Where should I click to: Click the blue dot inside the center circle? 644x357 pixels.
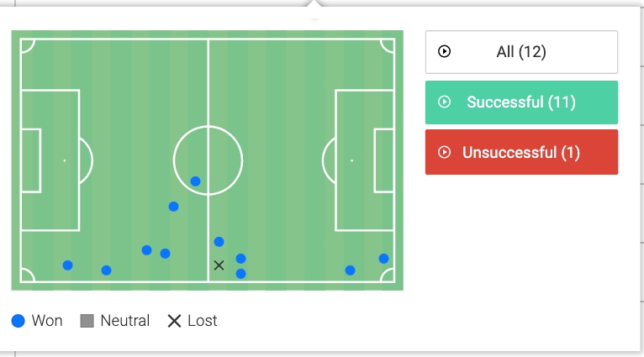pyautogui.click(x=195, y=181)
